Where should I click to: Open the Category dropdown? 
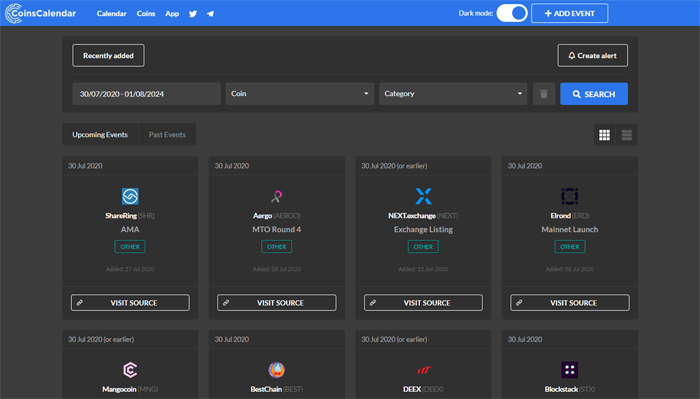point(453,94)
